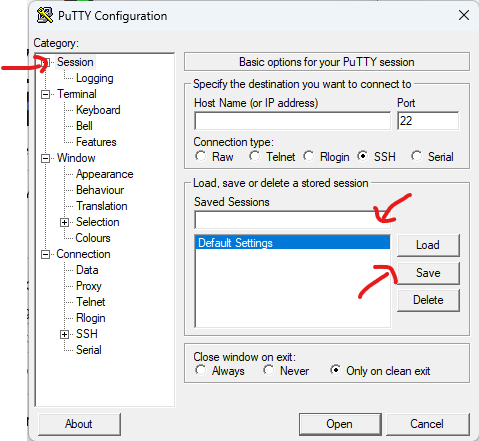Set close window on exit to Never

[268, 370]
